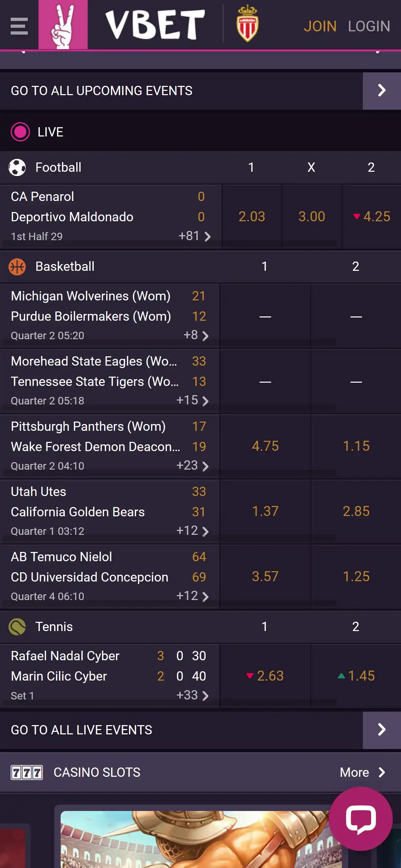Open the hamburger menu
This screenshot has height=868, width=401.
pos(19,26)
